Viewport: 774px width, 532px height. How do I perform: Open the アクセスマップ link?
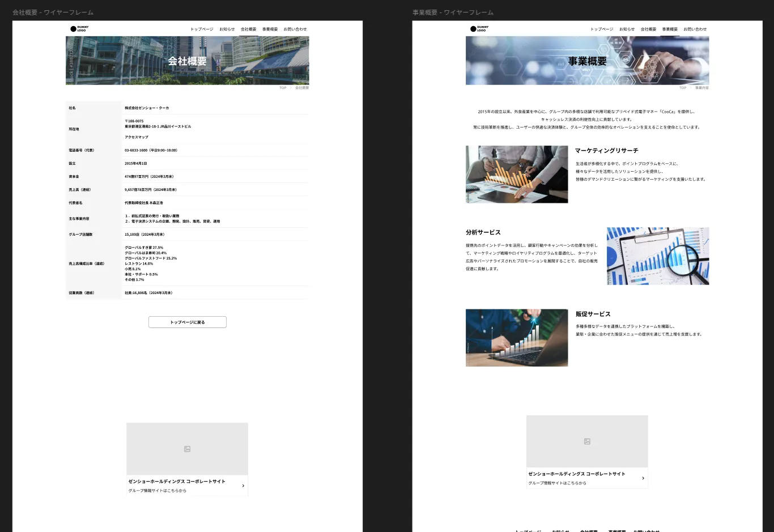137,137
